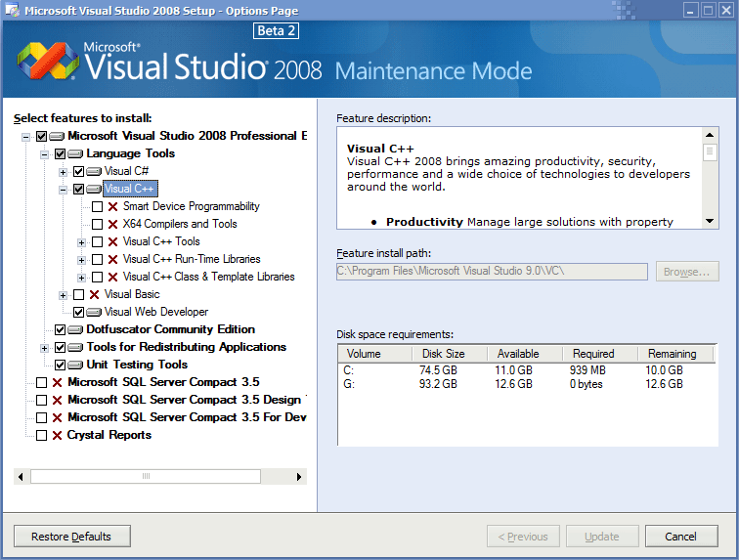Collapse the Language Tools node
Image resolution: width=739 pixels, height=560 pixels.
point(44,154)
